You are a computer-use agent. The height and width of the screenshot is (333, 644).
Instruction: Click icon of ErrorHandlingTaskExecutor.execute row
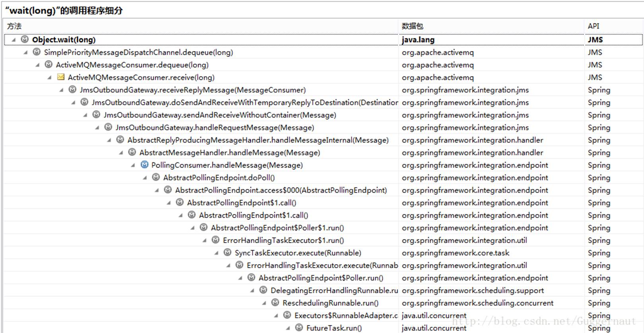pos(239,265)
